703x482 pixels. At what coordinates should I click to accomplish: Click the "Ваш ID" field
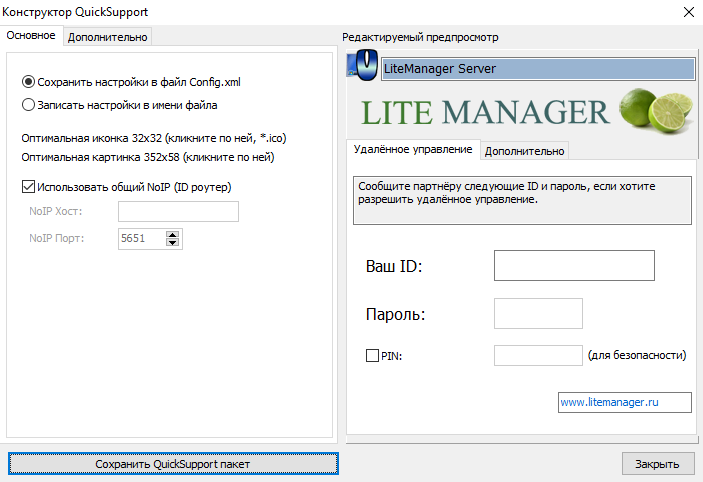(x=574, y=265)
